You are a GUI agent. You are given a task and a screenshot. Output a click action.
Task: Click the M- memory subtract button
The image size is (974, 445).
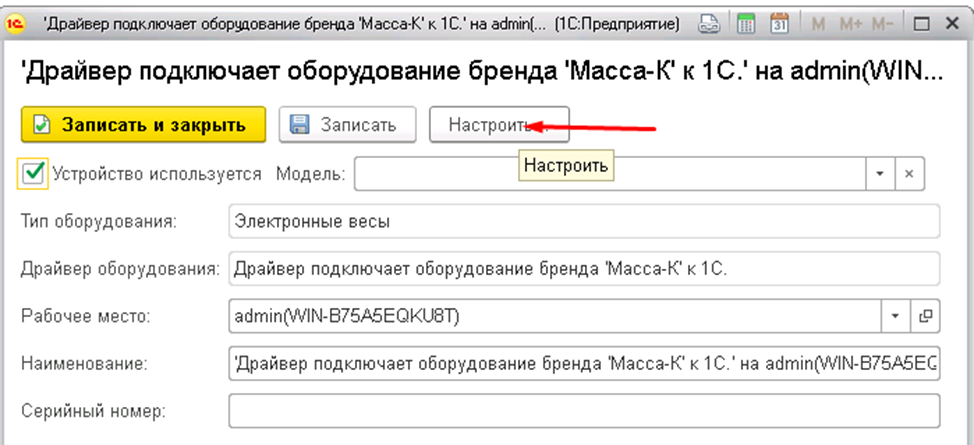(x=882, y=24)
